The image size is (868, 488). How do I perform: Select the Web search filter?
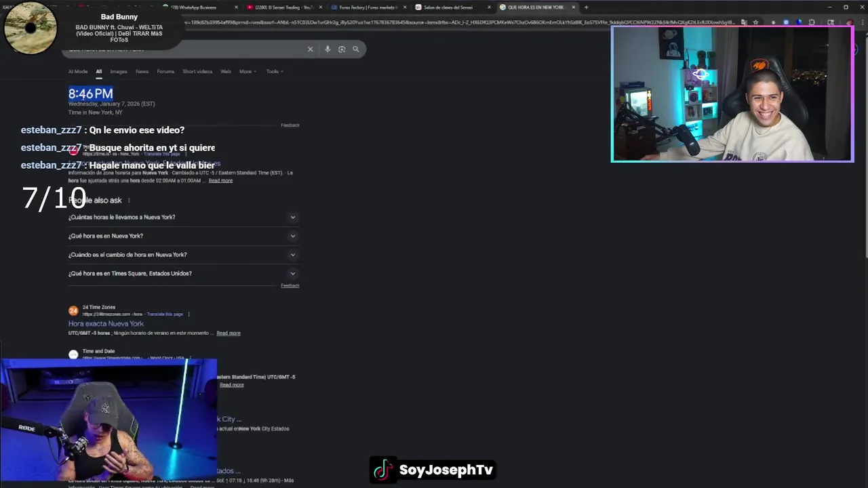click(x=226, y=71)
